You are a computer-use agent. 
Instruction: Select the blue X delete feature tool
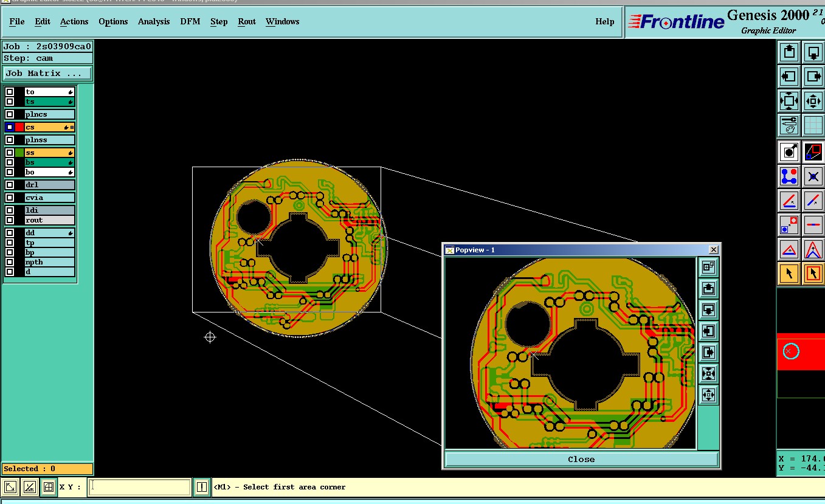click(813, 176)
